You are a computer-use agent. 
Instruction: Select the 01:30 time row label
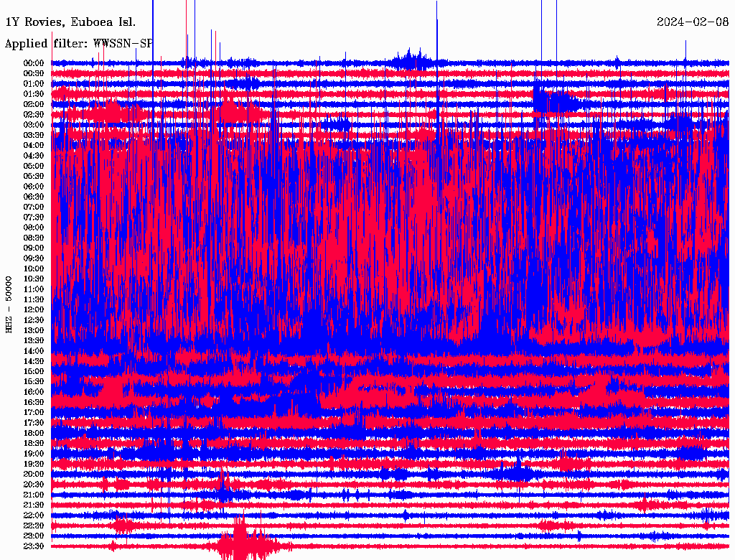[x=34, y=94]
